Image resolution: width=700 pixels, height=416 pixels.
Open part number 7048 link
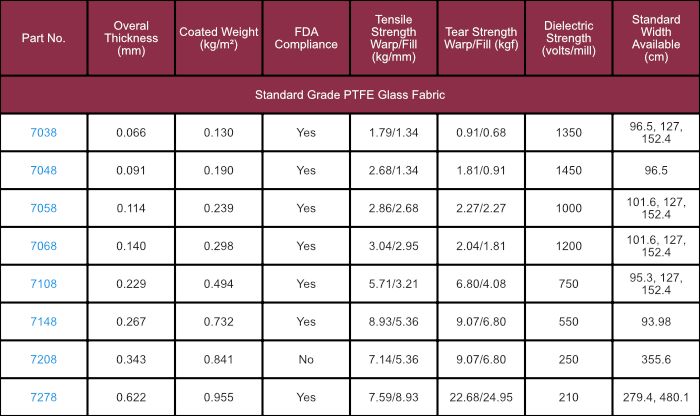click(43, 171)
